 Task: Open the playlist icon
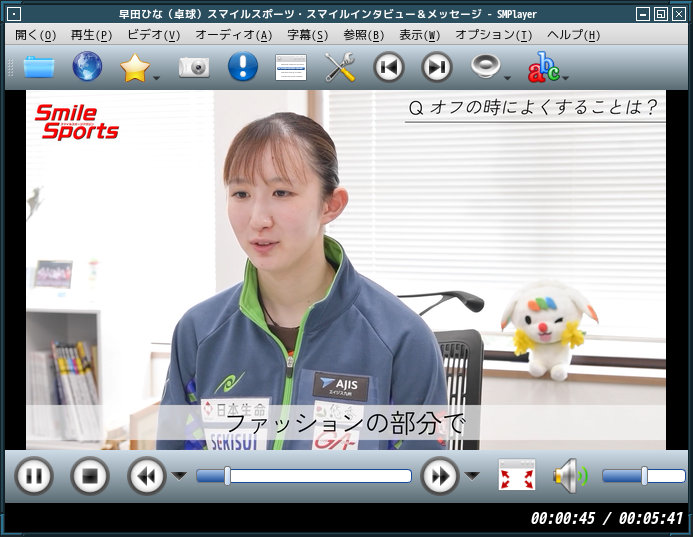coord(291,67)
